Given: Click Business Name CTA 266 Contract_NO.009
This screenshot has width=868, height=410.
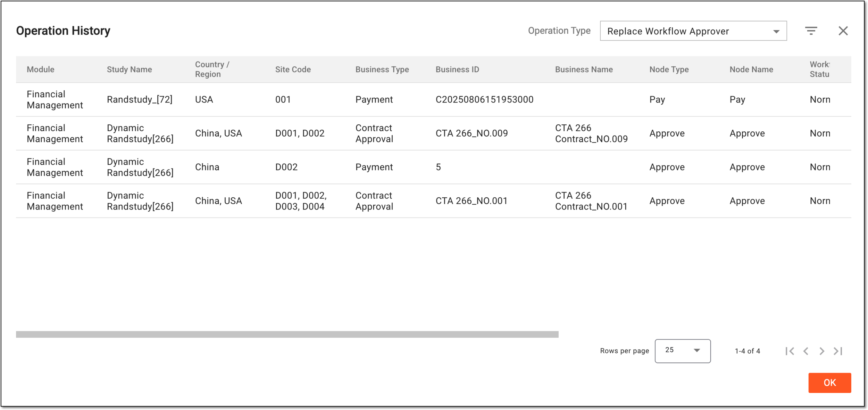Looking at the screenshot, I should [591, 133].
